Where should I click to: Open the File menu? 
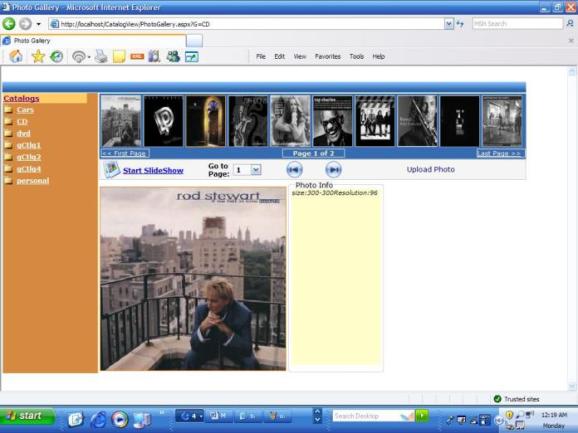[x=261, y=56]
